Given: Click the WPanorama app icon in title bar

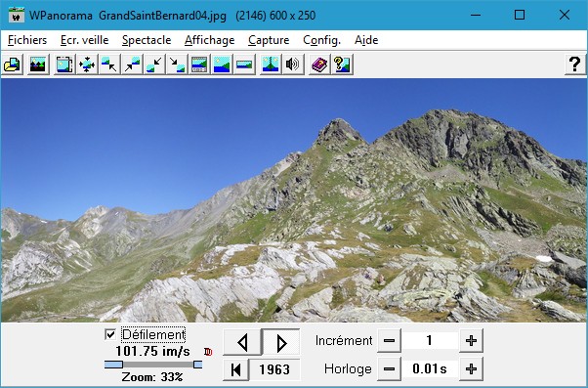Looking at the screenshot, I should (x=17, y=16).
